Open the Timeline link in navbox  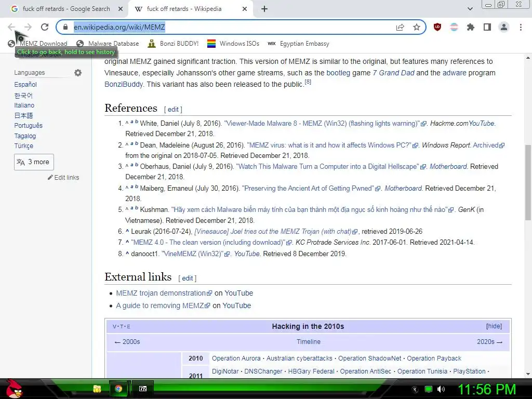(309, 342)
